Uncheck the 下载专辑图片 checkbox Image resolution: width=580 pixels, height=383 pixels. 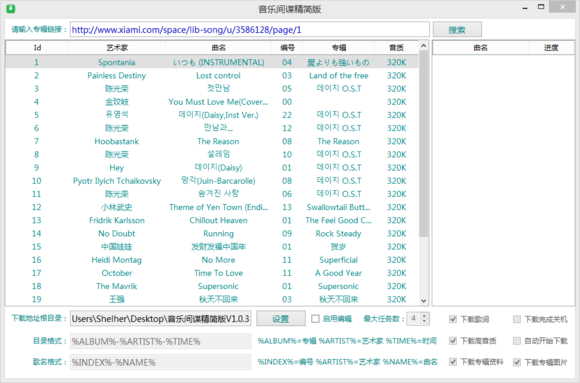(517, 362)
